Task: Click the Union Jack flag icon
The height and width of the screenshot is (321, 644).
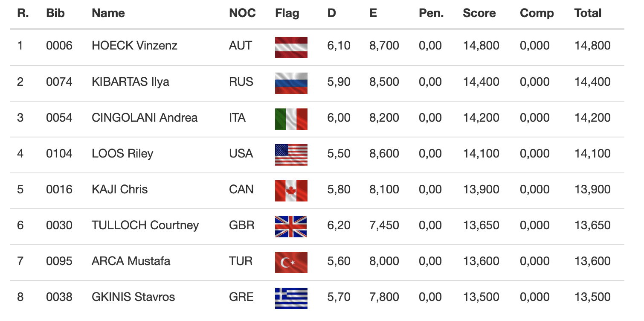Action: (x=291, y=226)
